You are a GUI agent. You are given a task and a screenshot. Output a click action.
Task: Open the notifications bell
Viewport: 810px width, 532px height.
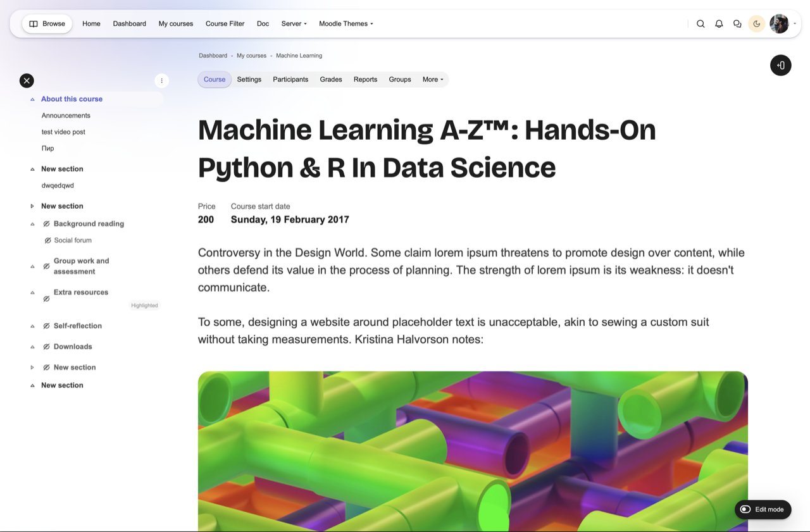click(719, 24)
